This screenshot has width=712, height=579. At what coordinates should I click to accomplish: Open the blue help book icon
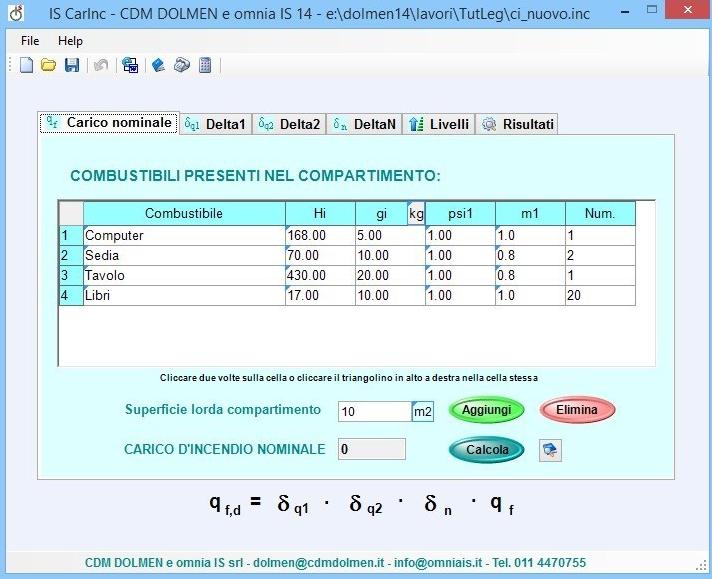158,65
